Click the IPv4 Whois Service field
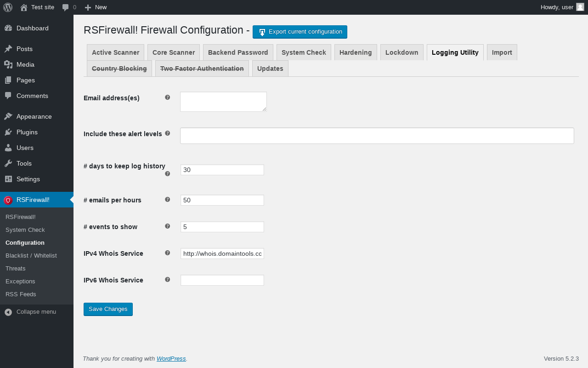Screen dimensions: 588x368 [x=222, y=253]
